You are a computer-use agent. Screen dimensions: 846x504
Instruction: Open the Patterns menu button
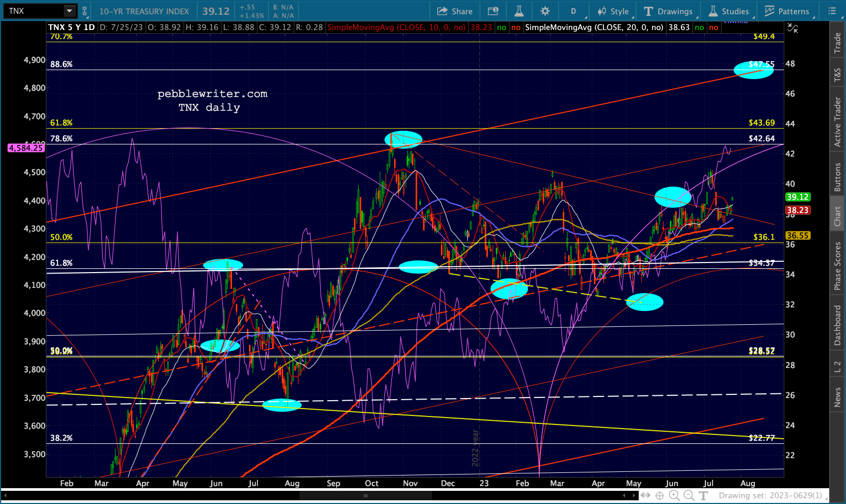[x=787, y=11]
